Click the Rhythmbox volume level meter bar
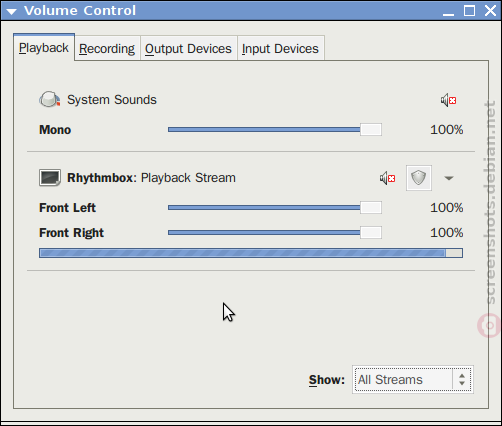Viewport: 502px width, 426px height. tap(251, 253)
